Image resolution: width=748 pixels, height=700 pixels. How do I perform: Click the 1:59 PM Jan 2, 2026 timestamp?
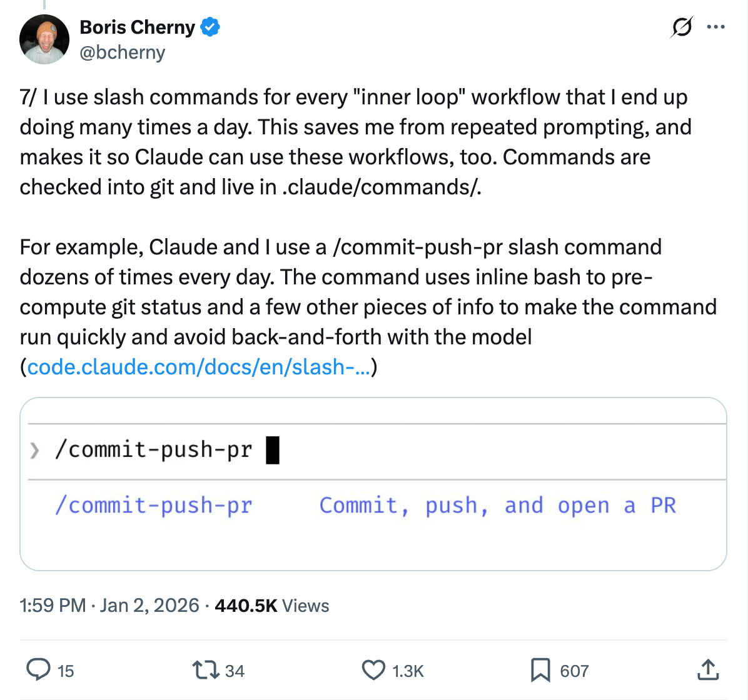tap(109, 605)
